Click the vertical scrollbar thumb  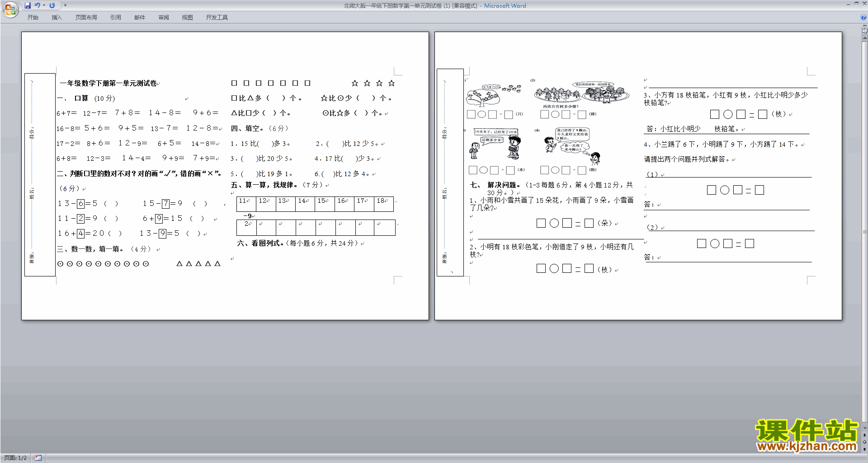point(865,232)
